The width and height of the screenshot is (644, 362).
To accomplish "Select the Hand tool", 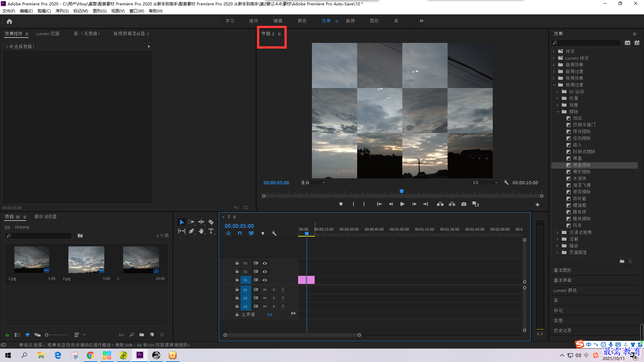I will pos(201,231).
